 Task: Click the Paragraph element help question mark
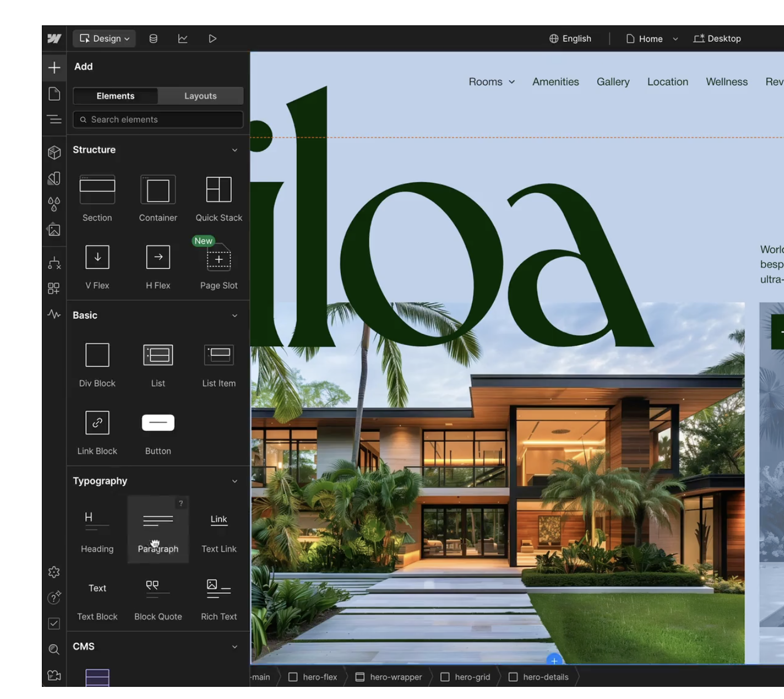click(181, 504)
